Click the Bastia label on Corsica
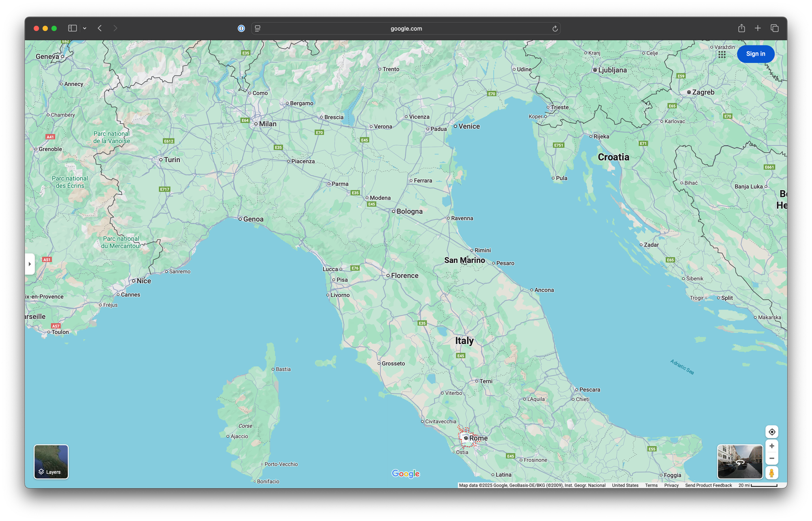 (283, 369)
